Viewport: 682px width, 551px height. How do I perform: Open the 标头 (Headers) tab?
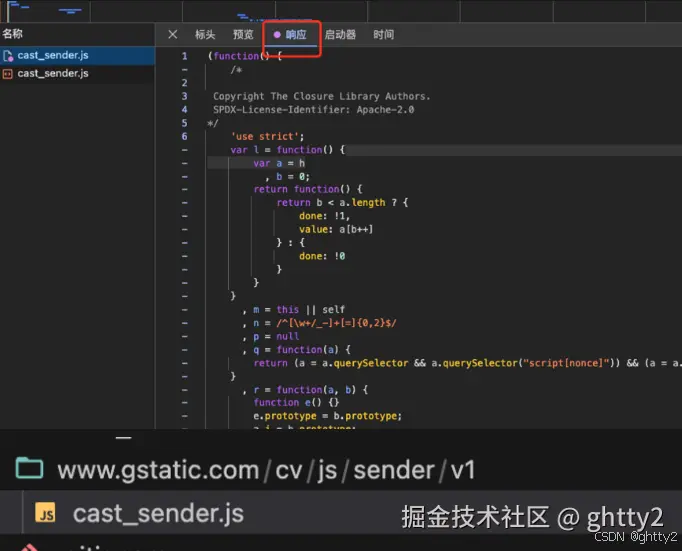point(205,35)
